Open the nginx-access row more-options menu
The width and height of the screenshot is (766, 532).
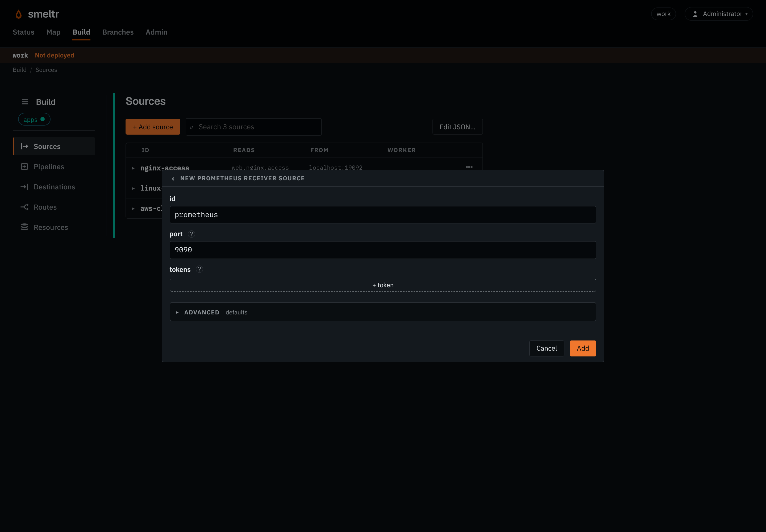pos(469,167)
